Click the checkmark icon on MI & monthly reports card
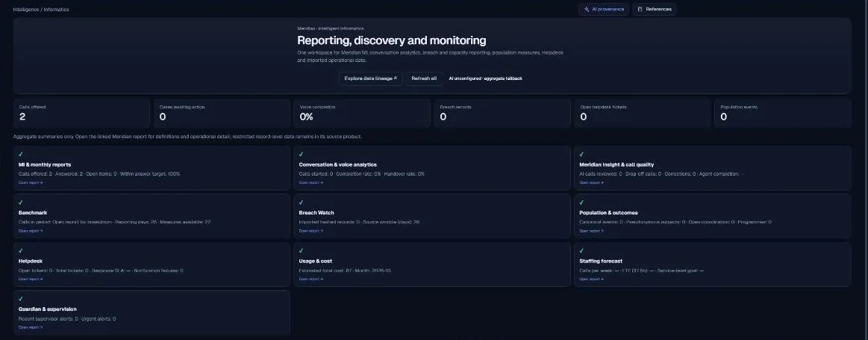 pos(21,154)
